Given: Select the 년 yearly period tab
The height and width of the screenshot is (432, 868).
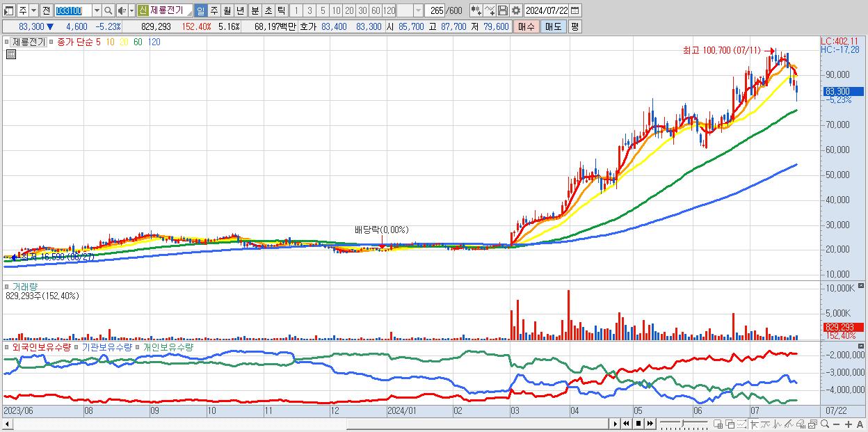Looking at the screenshot, I should coord(240,10).
